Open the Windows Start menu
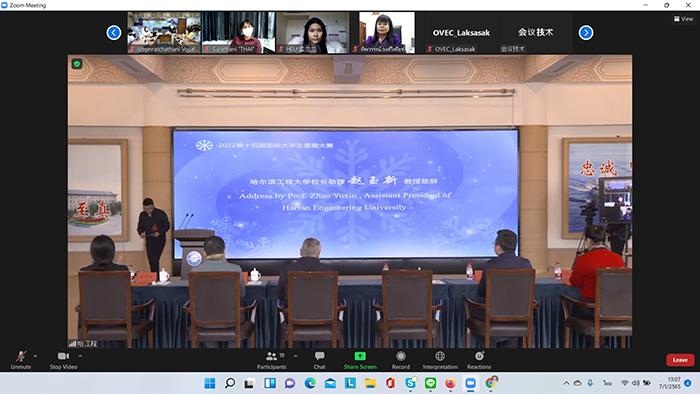The height and width of the screenshot is (394, 700). [209, 383]
